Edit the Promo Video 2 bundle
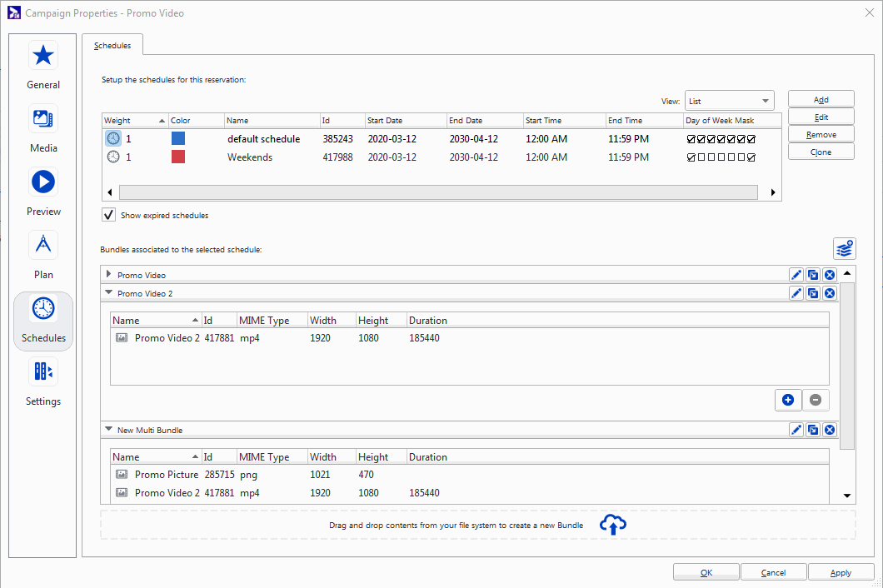The height and width of the screenshot is (588, 883). tap(796, 293)
